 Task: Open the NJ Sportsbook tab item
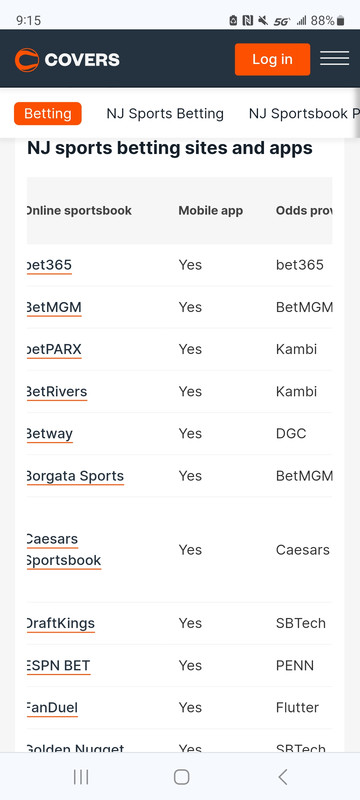point(304,113)
